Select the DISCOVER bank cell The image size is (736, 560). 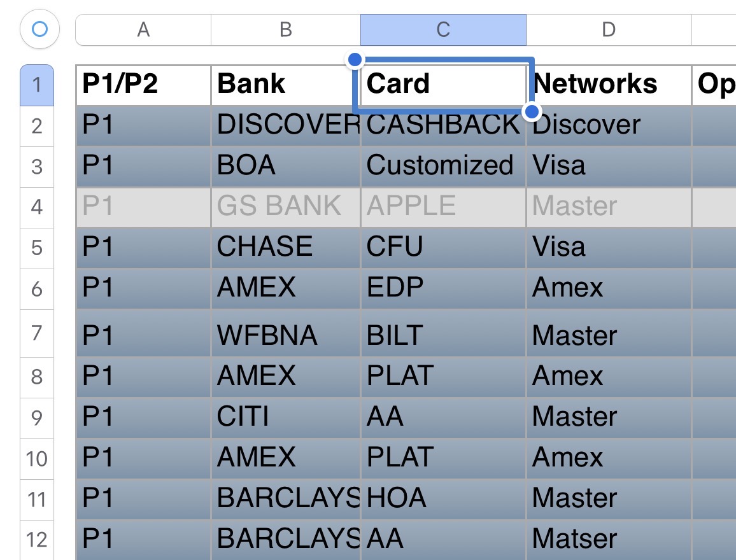285,125
